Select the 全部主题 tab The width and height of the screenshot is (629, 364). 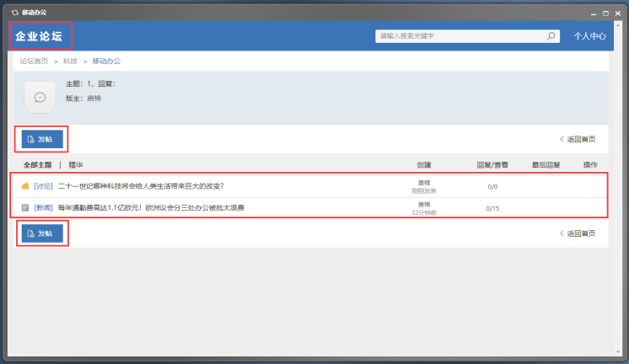coord(37,165)
